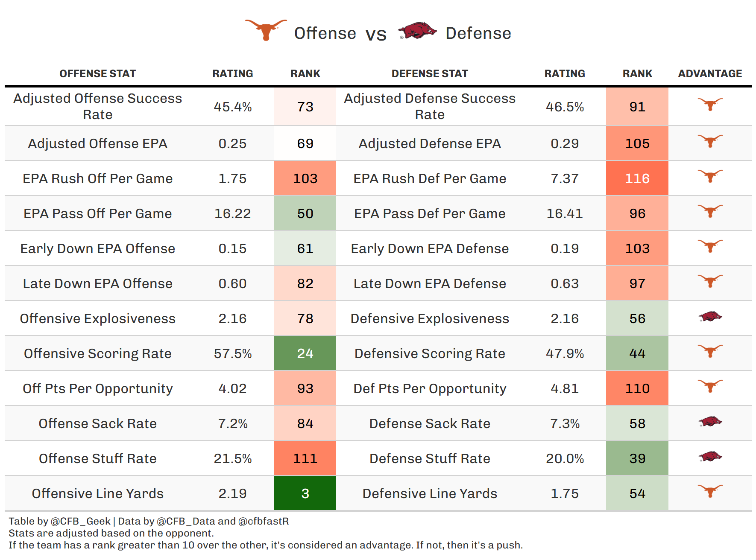Screen dimensions: 756x560
Task: Click Longhorn advantage icon for EPA Rush Def row
Action: coord(710,176)
